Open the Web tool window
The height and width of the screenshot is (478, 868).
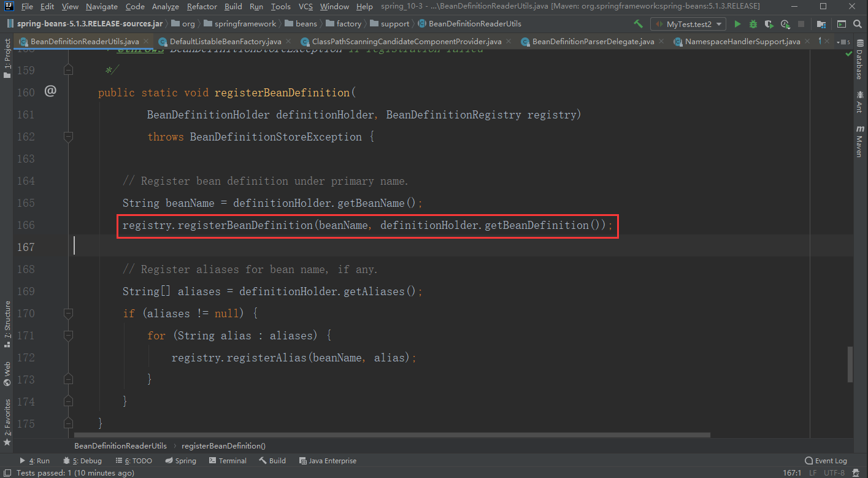point(7,373)
